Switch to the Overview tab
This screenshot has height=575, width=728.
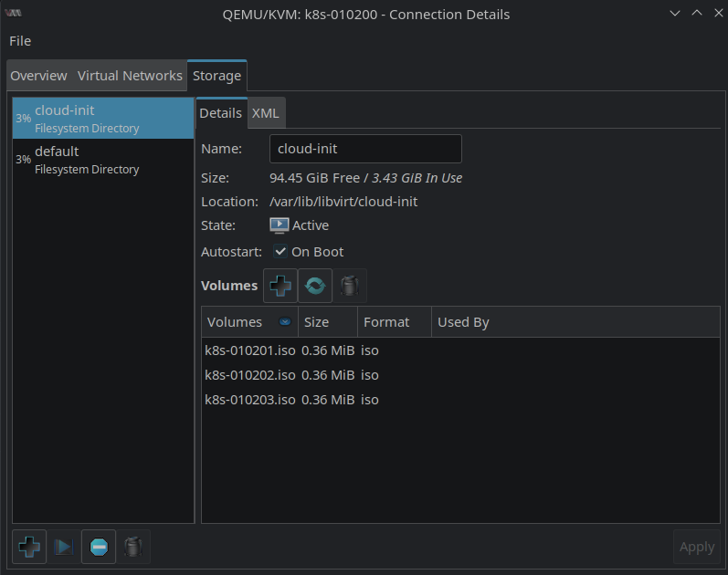click(38, 76)
